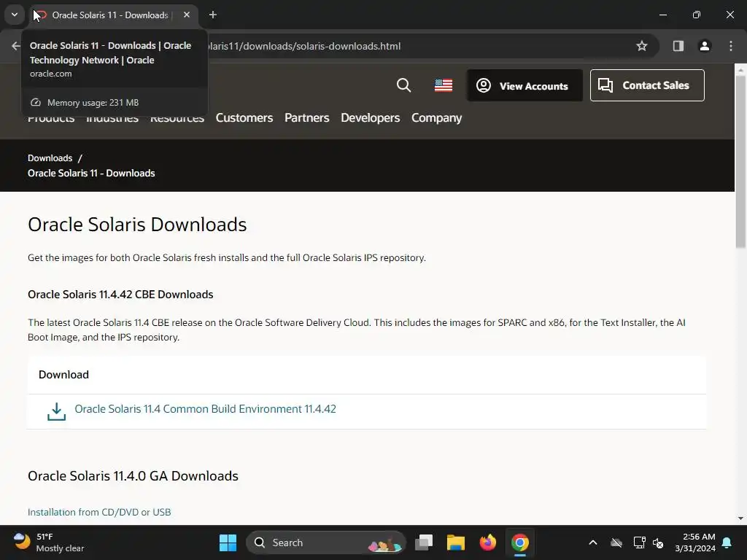The image size is (747, 560).
Task: Open the weather widget in taskbar
Action: coord(48,542)
